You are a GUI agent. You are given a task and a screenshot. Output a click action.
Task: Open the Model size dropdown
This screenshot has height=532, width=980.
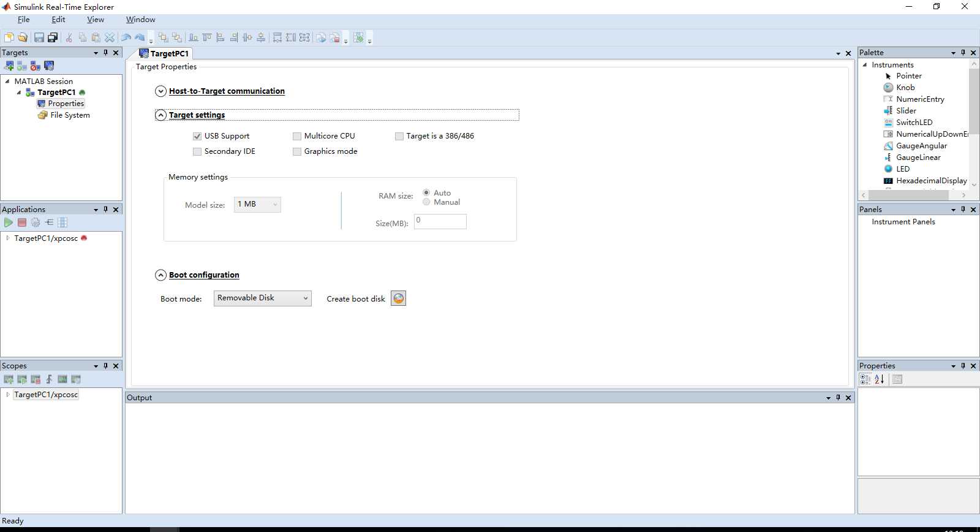pyautogui.click(x=257, y=204)
